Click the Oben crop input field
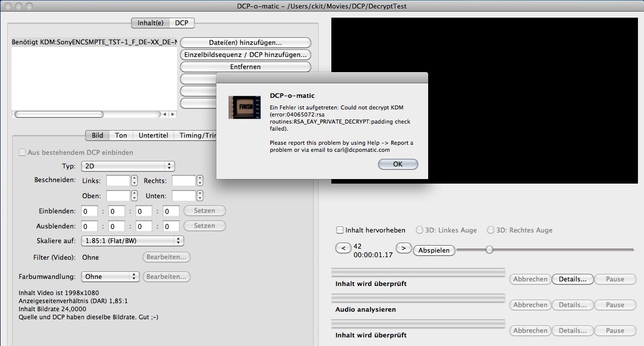The height and width of the screenshot is (346, 644). click(119, 196)
